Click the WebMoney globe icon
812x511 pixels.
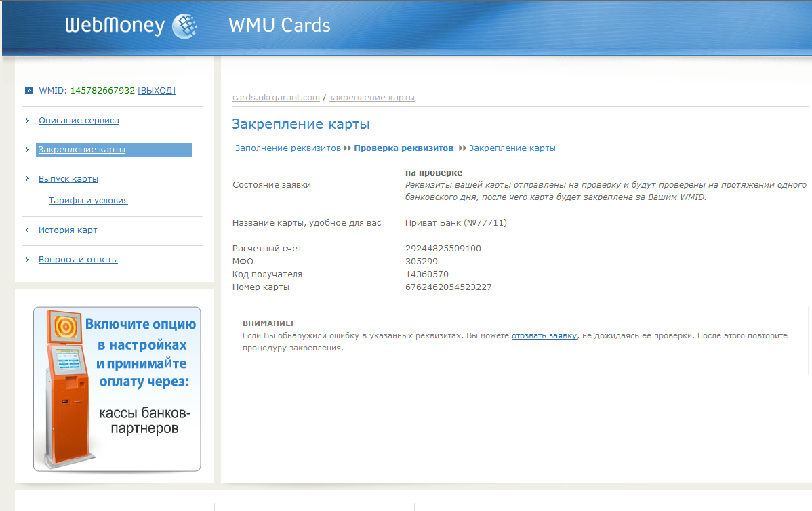click(x=185, y=26)
